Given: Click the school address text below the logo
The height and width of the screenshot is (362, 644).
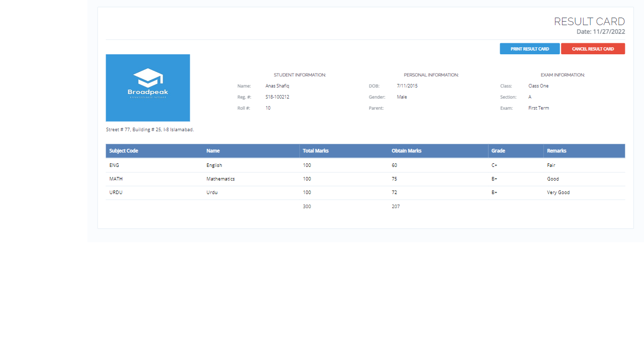Looking at the screenshot, I should [x=149, y=129].
